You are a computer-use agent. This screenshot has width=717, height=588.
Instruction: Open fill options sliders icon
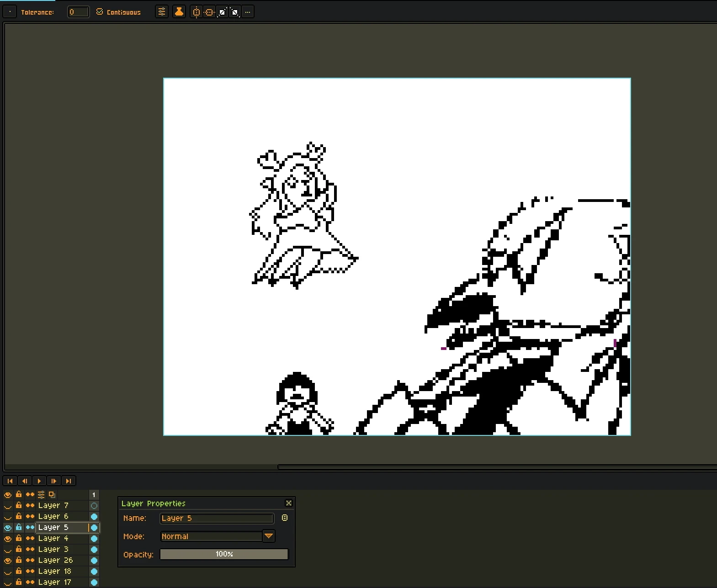click(162, 12)
